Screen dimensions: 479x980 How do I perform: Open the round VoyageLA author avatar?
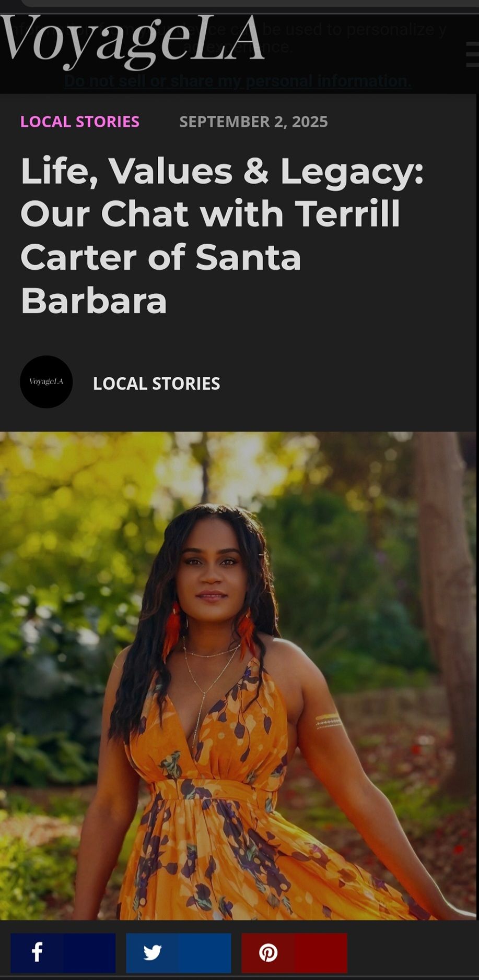pyautogui.click(x=46, y=382)
